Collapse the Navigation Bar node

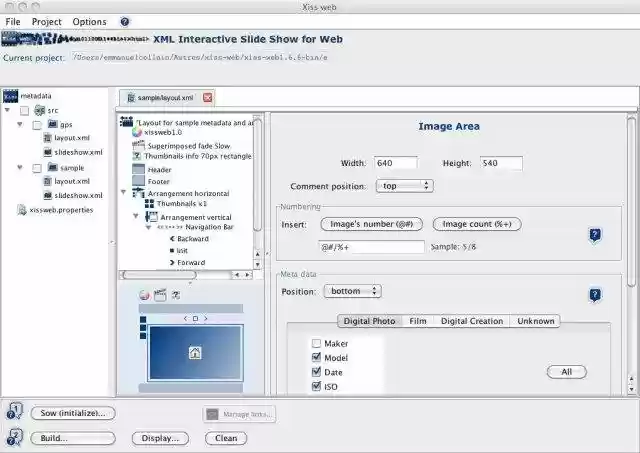[148, 227]
